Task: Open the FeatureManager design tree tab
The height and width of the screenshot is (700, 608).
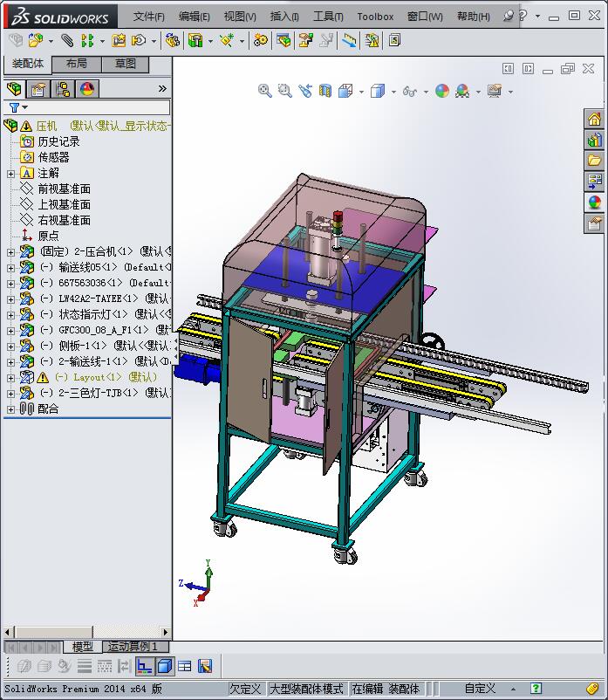Action: click(14, 89)
